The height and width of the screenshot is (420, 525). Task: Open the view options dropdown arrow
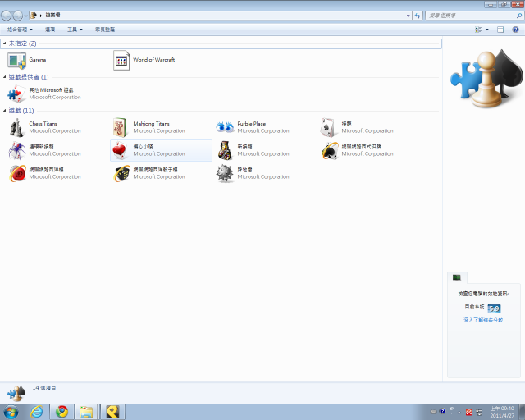coord(487,30)
